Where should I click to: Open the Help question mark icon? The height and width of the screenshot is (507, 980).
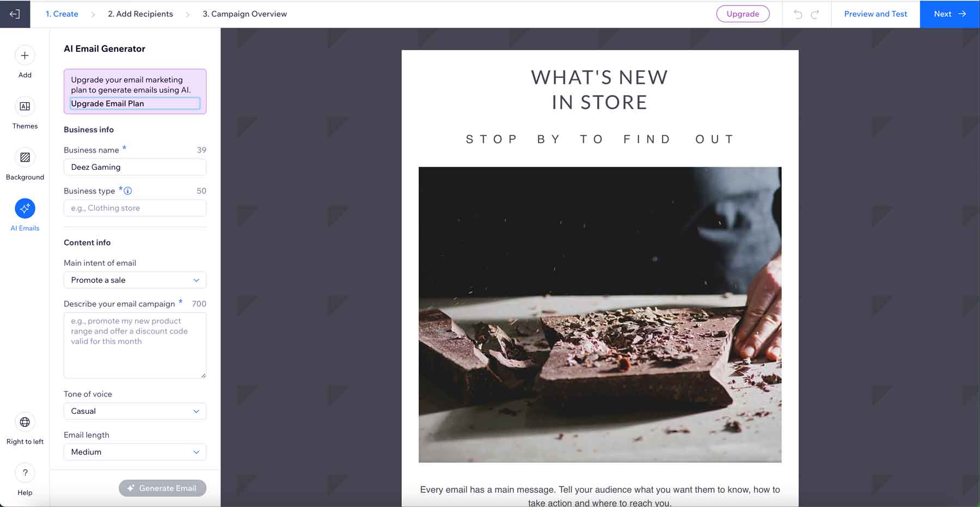tap(24, 473)
